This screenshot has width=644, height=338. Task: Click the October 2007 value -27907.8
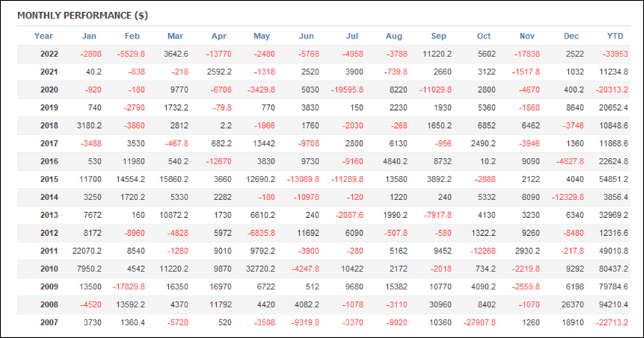coord(479,322)
